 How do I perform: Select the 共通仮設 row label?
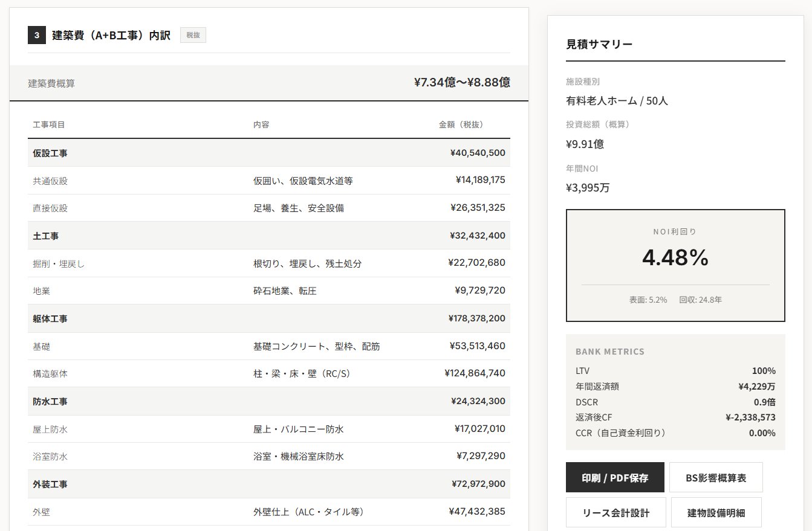[x=50, y=181]
